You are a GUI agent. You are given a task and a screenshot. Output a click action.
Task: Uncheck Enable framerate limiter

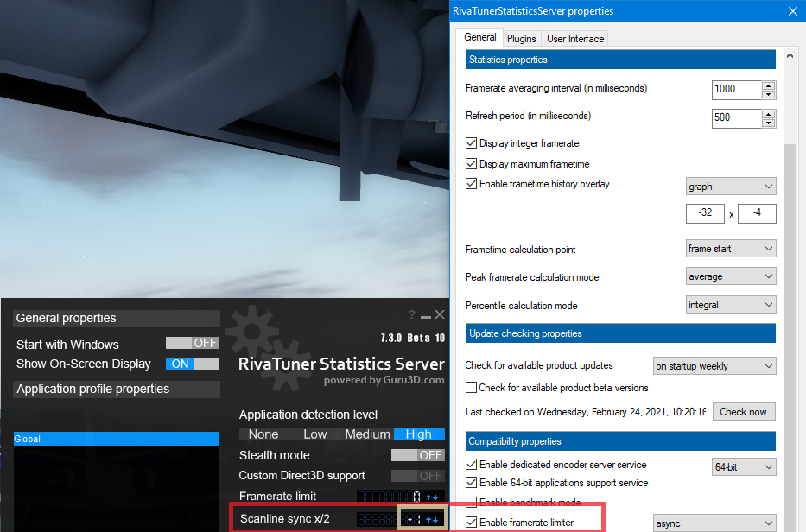pyautogui.click(x=471, y=522)
